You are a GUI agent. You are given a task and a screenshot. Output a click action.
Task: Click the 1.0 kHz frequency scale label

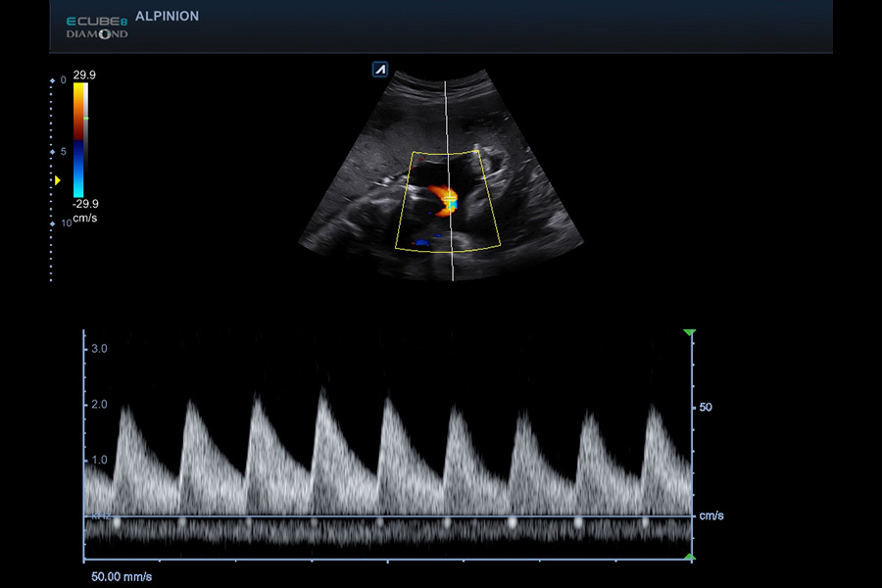point(99,461)
